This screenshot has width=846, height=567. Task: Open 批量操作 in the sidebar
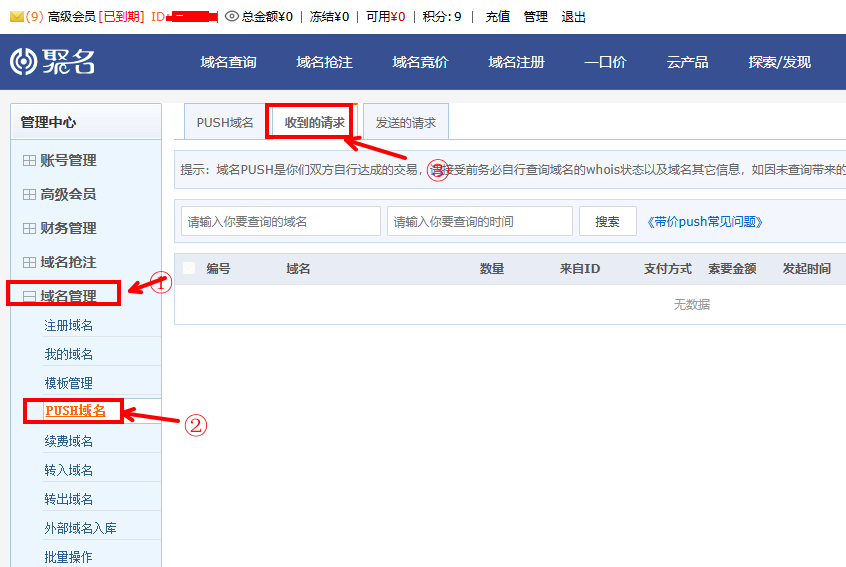[x=69, y=557]
